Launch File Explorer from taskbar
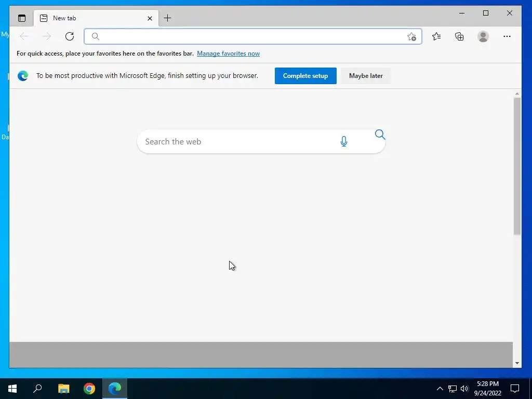Viewport: 532px width, 399px height. 63,389
